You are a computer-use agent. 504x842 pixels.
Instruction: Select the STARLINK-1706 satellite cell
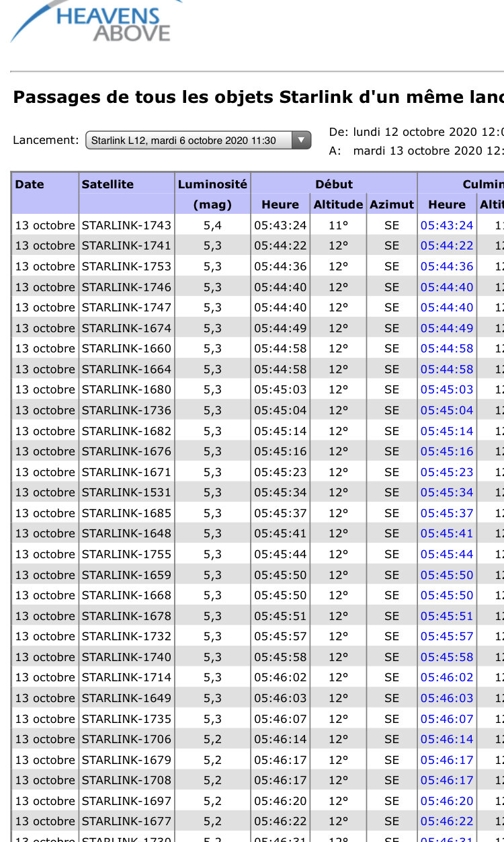(x=126, y=739)
